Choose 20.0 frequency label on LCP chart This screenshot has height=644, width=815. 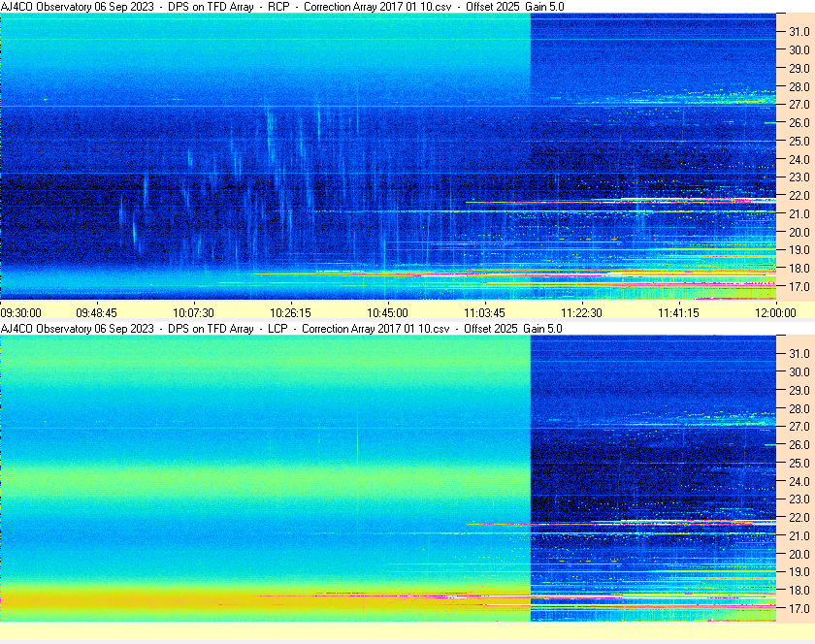coord(799,554)
